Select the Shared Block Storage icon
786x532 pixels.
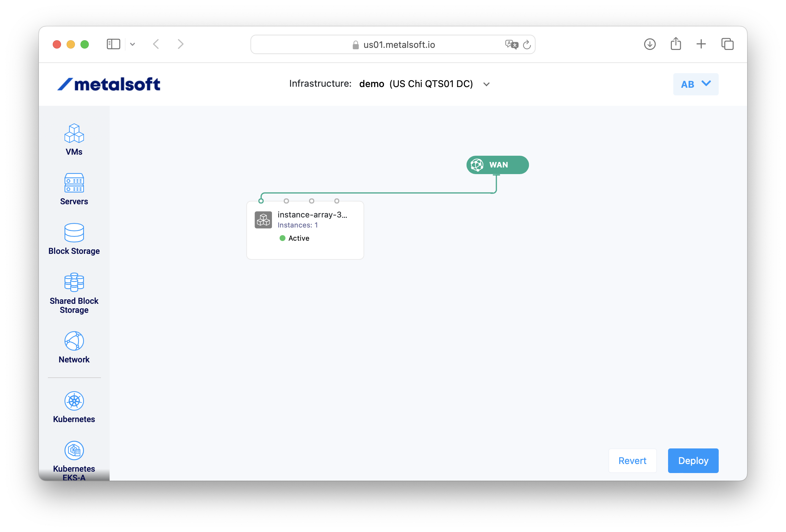pyautogui.click(x=74, y=282)
